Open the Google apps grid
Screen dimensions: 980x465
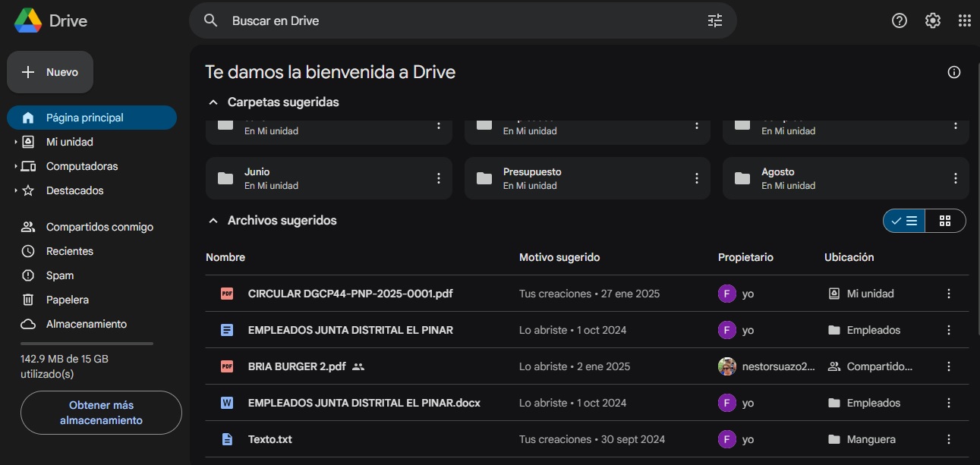pos(964,20)
